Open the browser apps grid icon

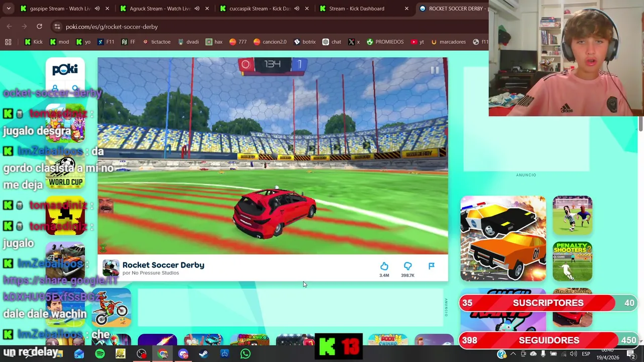click(8, 42)
